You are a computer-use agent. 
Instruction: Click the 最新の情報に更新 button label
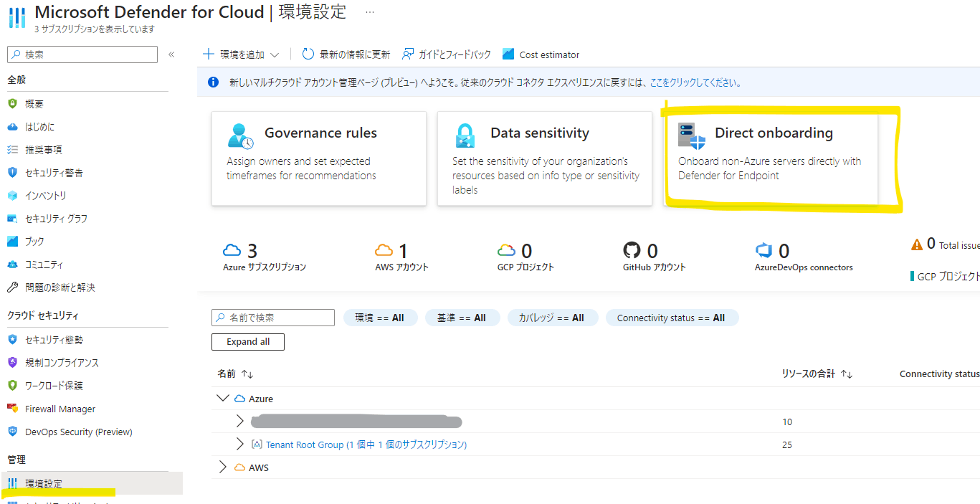pos(355,54)
